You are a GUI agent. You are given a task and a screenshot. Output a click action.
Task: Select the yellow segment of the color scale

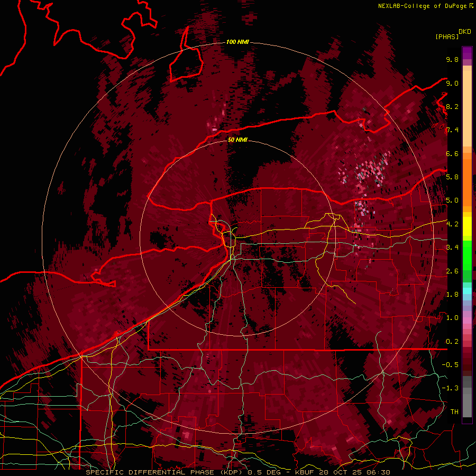467,226
